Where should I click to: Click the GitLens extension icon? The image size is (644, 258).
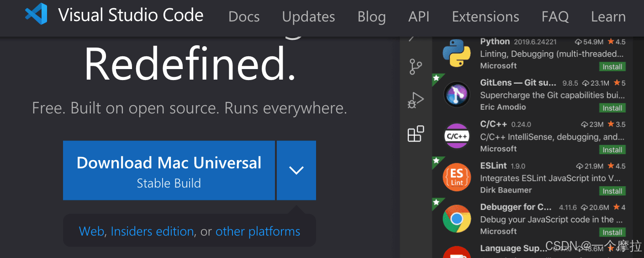click(457, 95)
